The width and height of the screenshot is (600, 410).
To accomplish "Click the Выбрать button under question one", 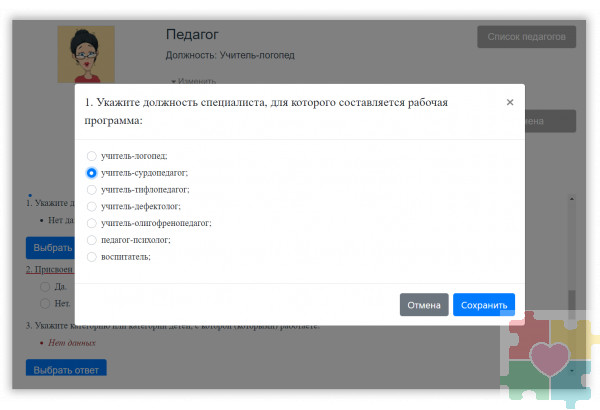I will click(50, 247).
